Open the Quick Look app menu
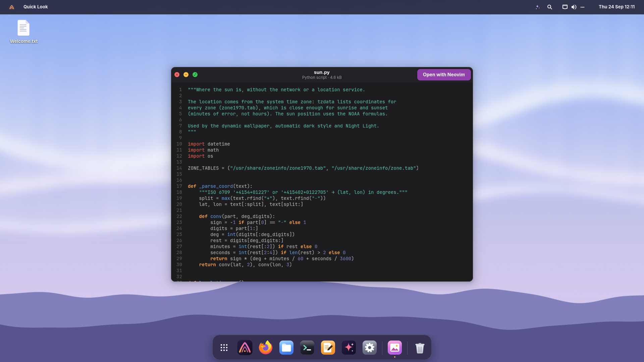The image size is (644, 362). 36,7
